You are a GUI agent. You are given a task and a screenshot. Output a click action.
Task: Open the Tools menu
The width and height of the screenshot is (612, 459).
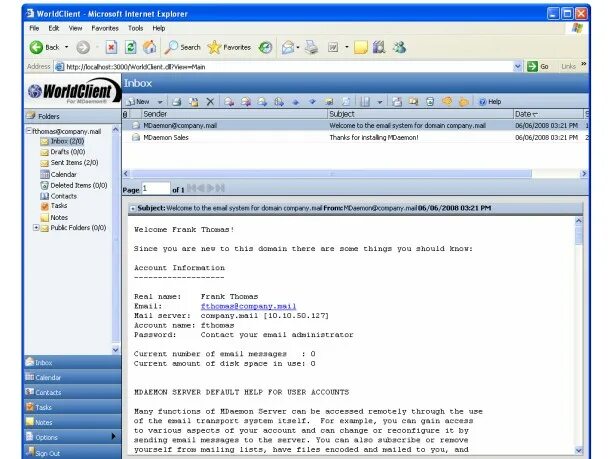[x=135, y=28]
